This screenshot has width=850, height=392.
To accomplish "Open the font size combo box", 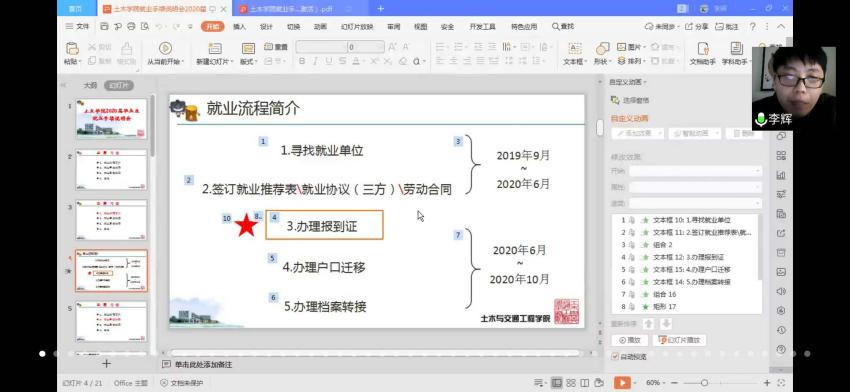I will pos(365,47).
